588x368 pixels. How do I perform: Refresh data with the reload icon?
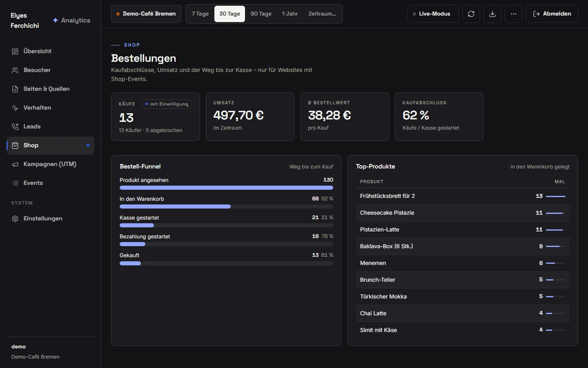click(x=471, y=14)
